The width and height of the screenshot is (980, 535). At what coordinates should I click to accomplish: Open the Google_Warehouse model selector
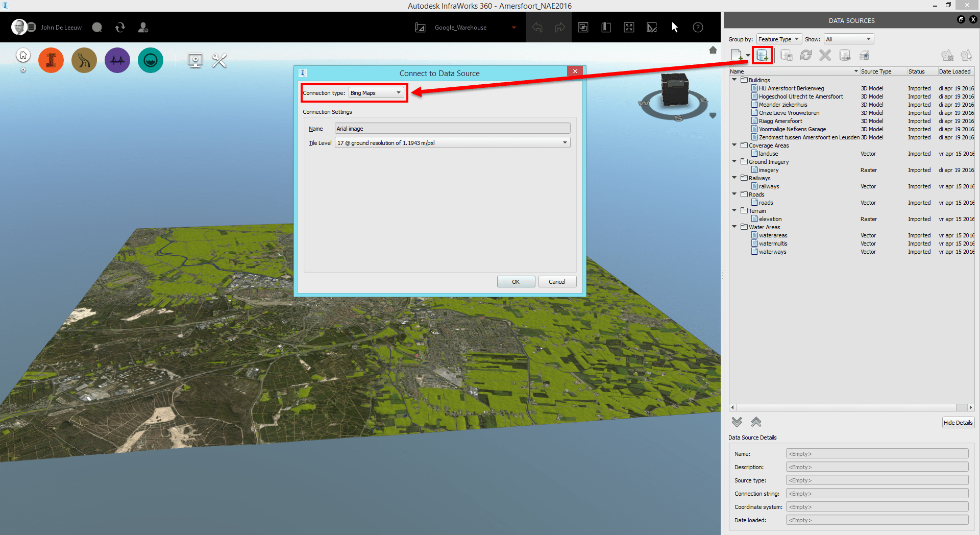point(513,27)
